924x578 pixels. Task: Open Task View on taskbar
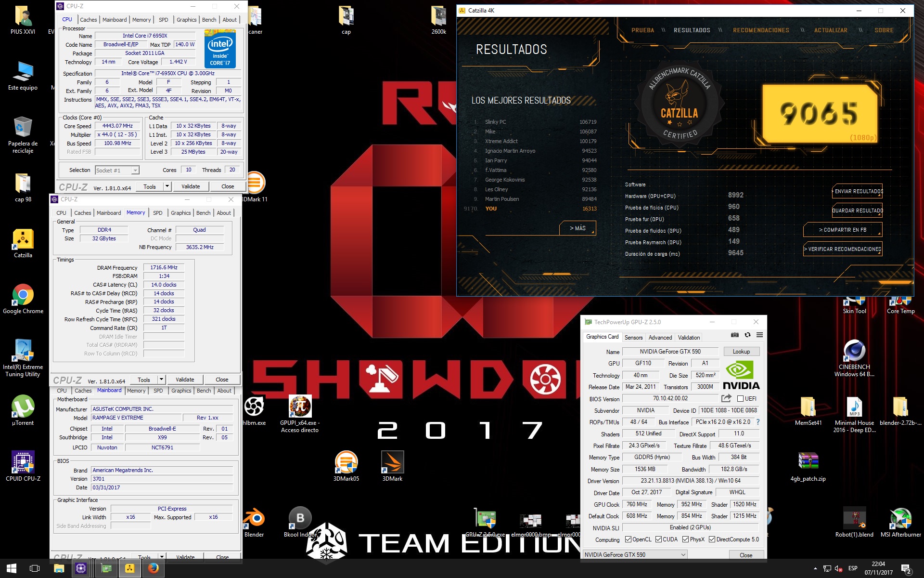pyautogui.click(x=35, y=568)
